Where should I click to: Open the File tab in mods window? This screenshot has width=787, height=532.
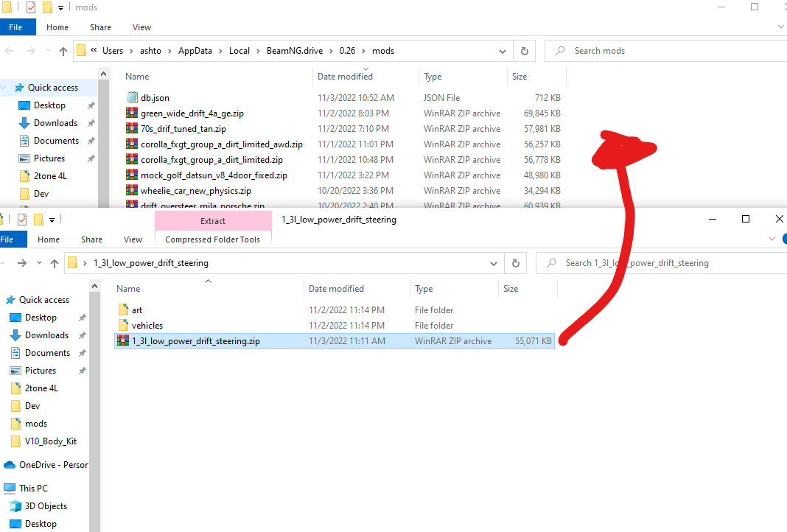tap(15, 27)
